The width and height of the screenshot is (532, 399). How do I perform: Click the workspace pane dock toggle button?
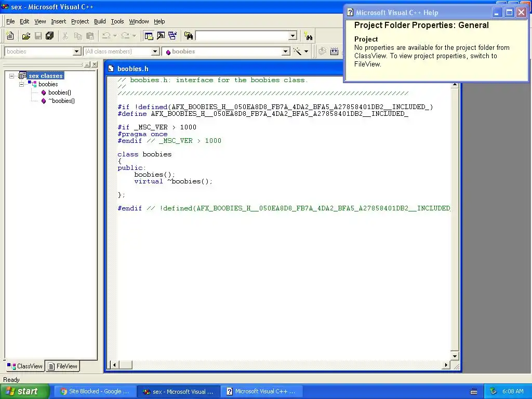click(87, 64)
